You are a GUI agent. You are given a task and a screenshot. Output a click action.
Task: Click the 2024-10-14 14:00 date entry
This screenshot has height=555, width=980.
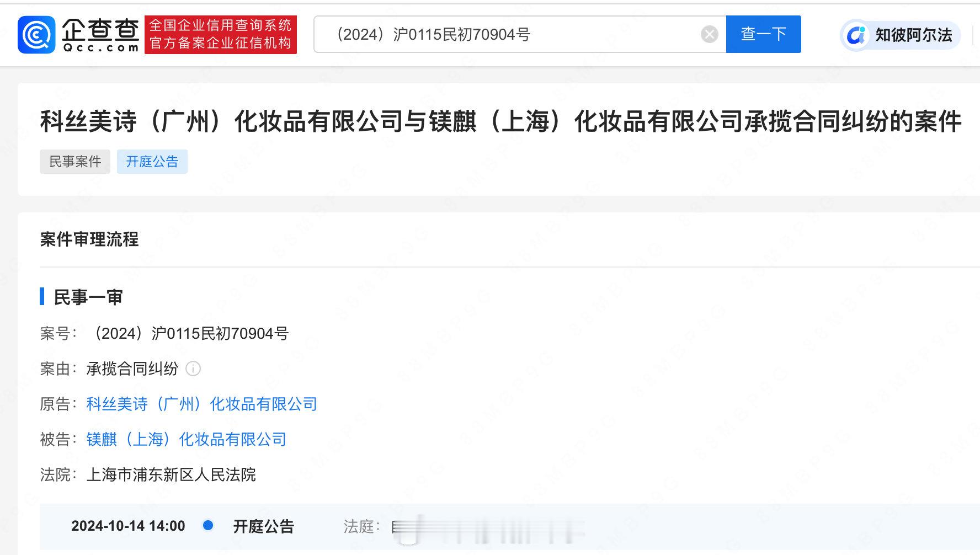coord(128,526)
